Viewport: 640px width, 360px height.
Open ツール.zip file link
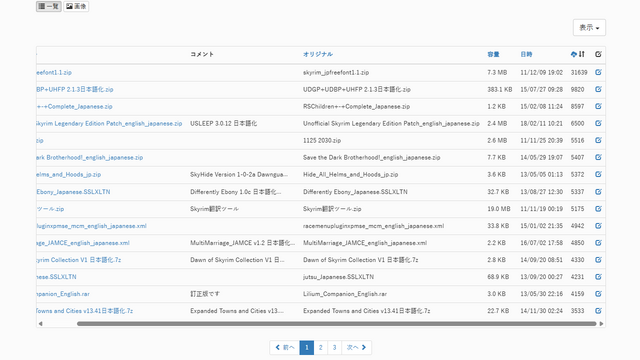pos(50,209)
